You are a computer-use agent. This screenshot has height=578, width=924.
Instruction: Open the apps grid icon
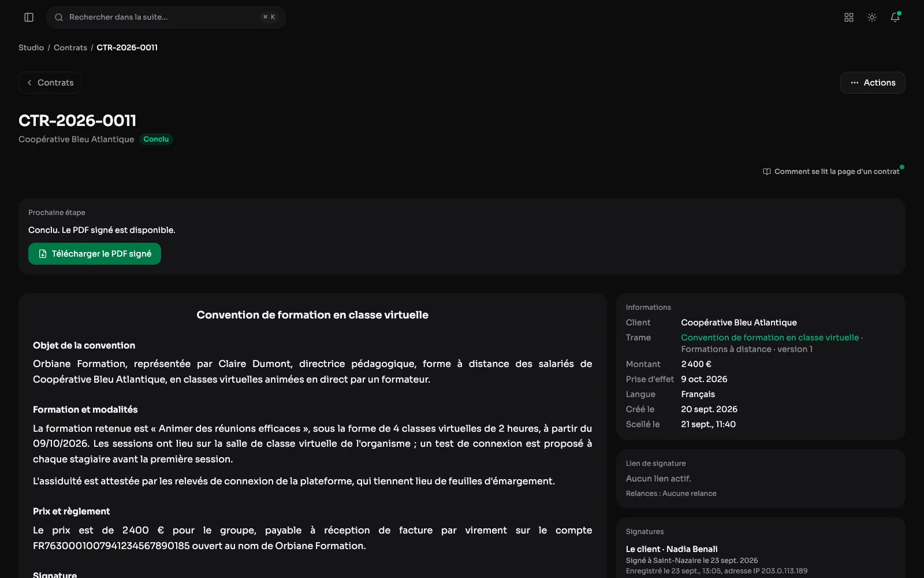click(849, 17)
